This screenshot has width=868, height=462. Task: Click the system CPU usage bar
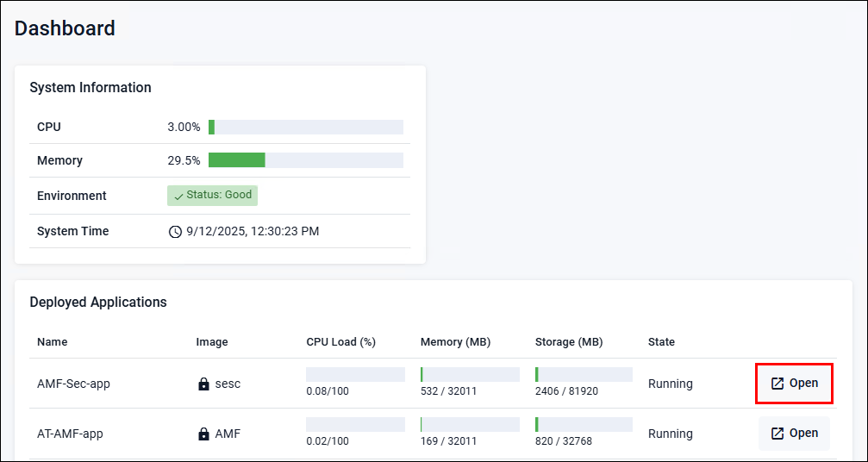[305, 127]
